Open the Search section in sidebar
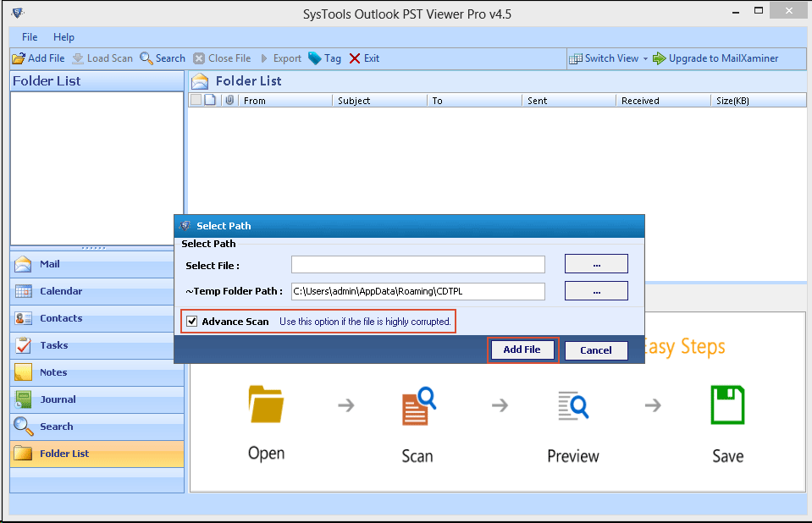The width and height of the screenshot is (812, 523). click(97, 427)
